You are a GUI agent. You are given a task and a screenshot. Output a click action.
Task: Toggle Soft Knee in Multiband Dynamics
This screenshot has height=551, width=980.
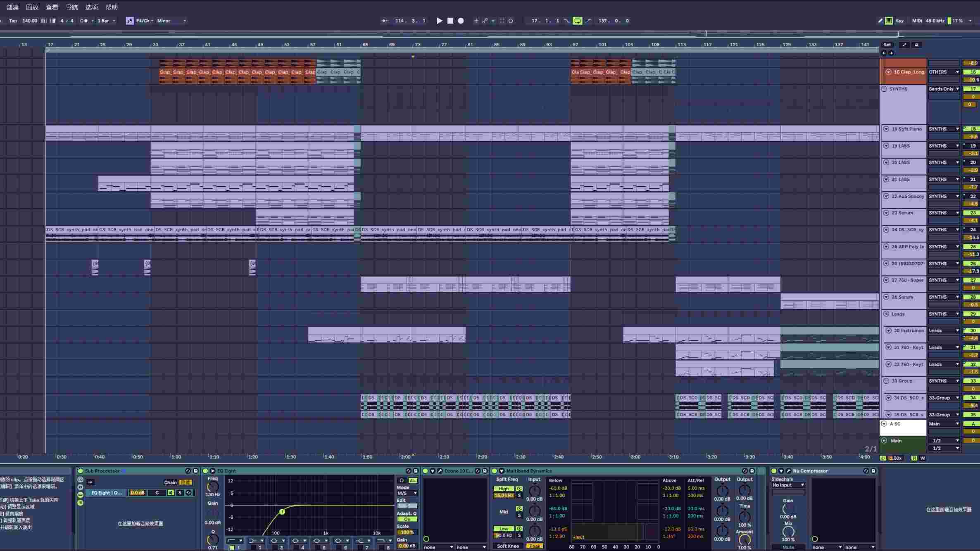tap(508, 546)
